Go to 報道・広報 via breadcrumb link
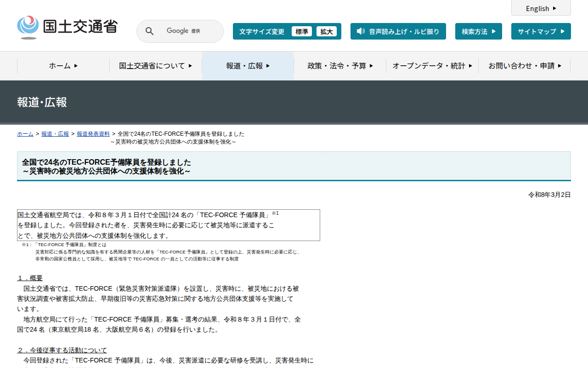The image size is (588, 368). [55, 134]
